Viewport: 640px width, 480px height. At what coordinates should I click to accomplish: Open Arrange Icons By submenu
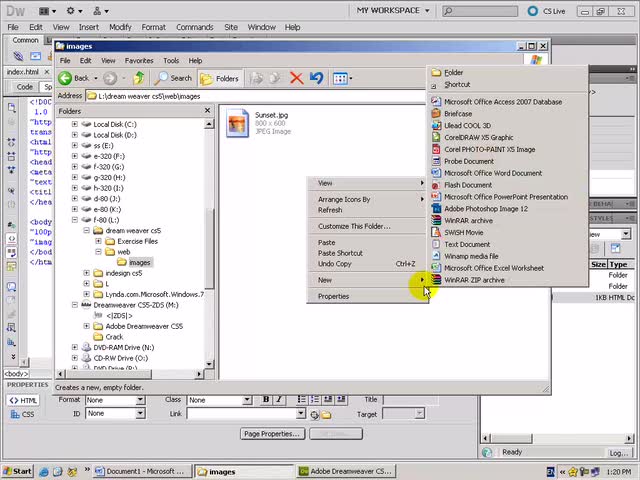coord(367,199)
